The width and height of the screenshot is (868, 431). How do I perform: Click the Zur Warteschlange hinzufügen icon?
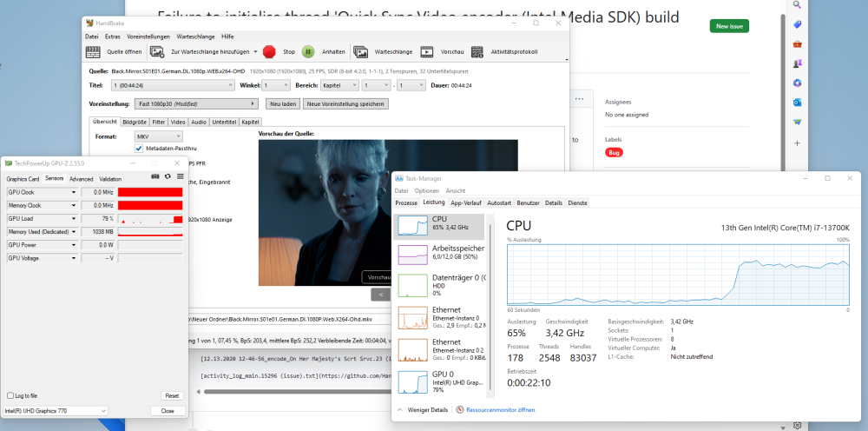[x=157, y=52]
